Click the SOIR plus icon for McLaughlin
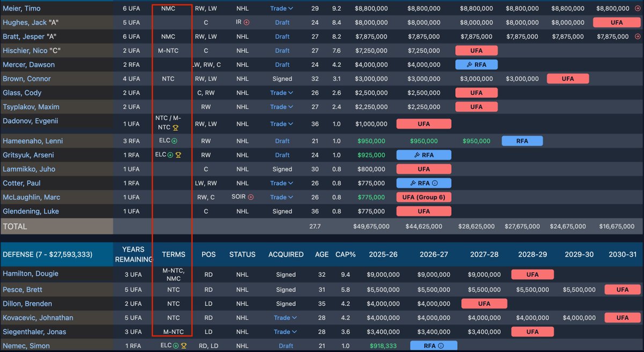The width and height of the screenshot is (644, 352). pos(251,197)
